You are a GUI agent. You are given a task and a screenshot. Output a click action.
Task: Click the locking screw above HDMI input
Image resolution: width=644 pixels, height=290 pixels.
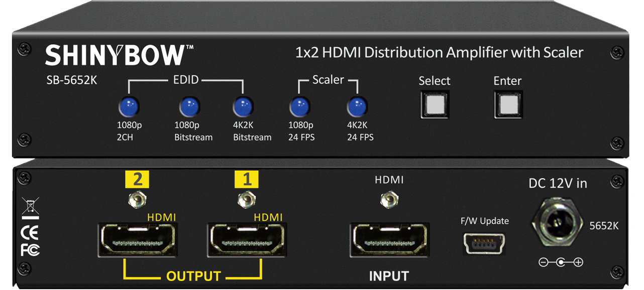click(386, 201)
